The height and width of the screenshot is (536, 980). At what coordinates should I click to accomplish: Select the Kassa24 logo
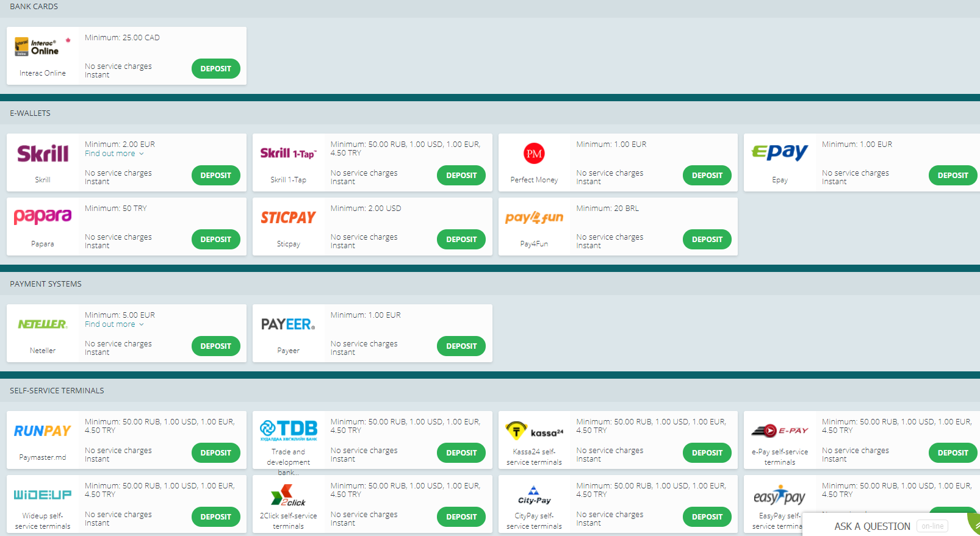click(534, 431)
